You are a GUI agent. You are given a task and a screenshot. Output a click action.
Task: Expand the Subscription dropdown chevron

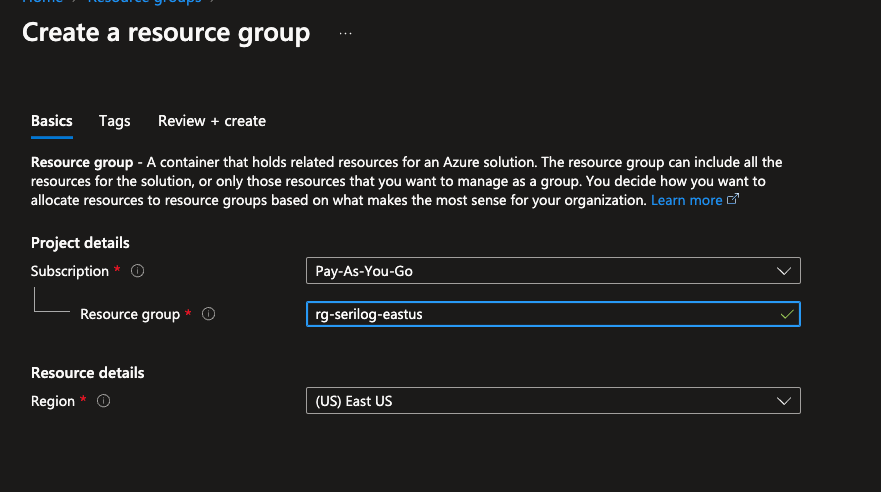coord(783,271)
